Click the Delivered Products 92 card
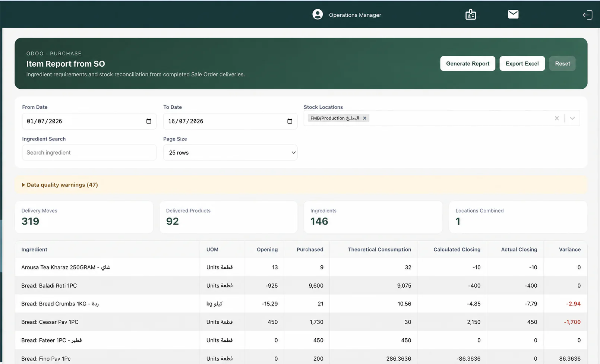 tap(228, 217)
